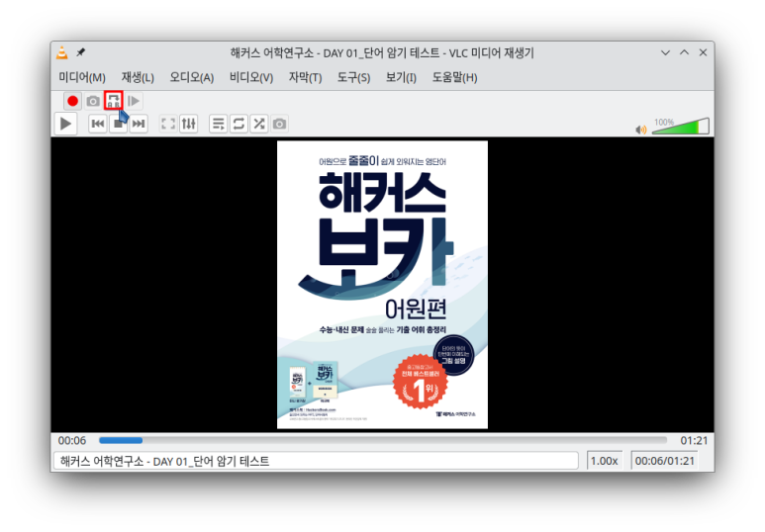Skip to next media track
This screenshot has height=532, width=765.
pos(139,124)
